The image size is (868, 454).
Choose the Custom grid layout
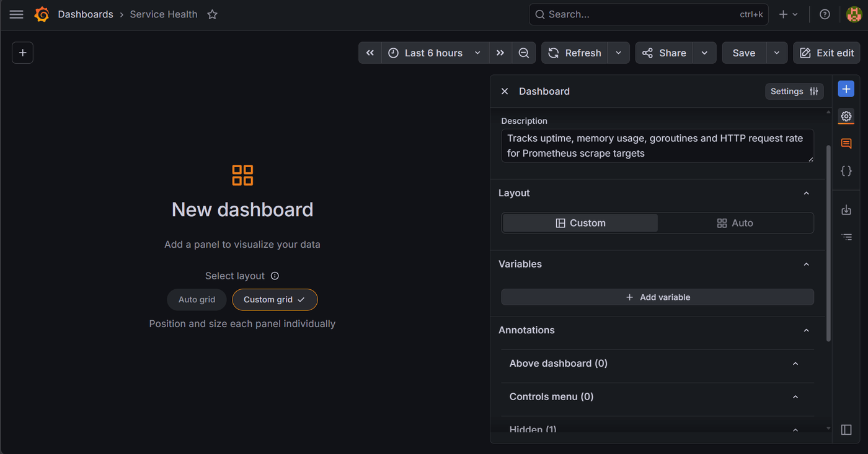tap(275, 300)
